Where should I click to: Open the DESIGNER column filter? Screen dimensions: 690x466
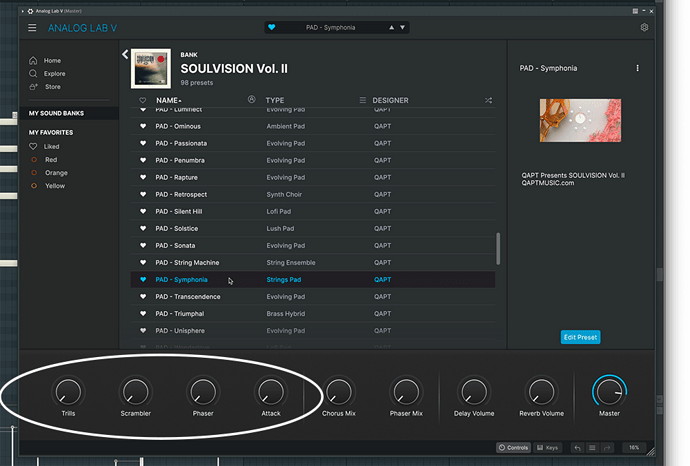(390, 100)
